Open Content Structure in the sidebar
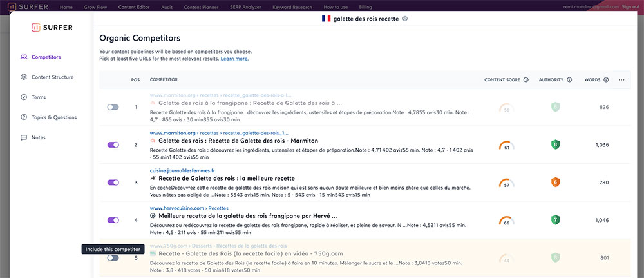Image resolution: width=644 pixels, height=278 pixels. [53, 77]
